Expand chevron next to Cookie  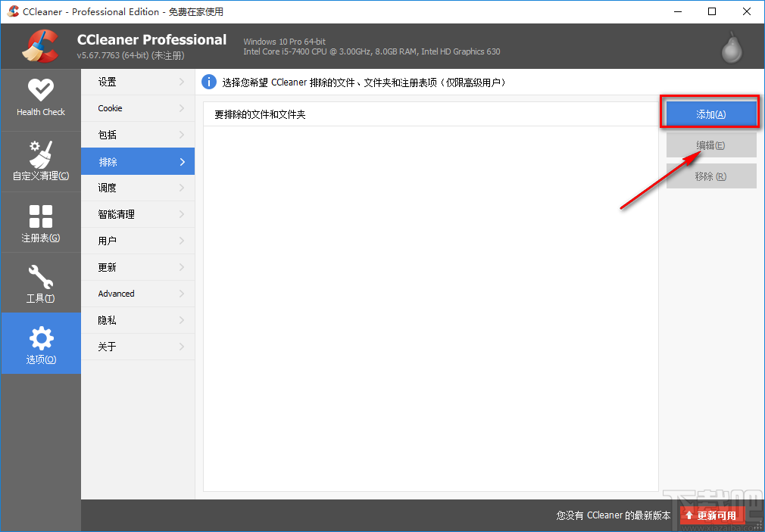click(182, 108)
